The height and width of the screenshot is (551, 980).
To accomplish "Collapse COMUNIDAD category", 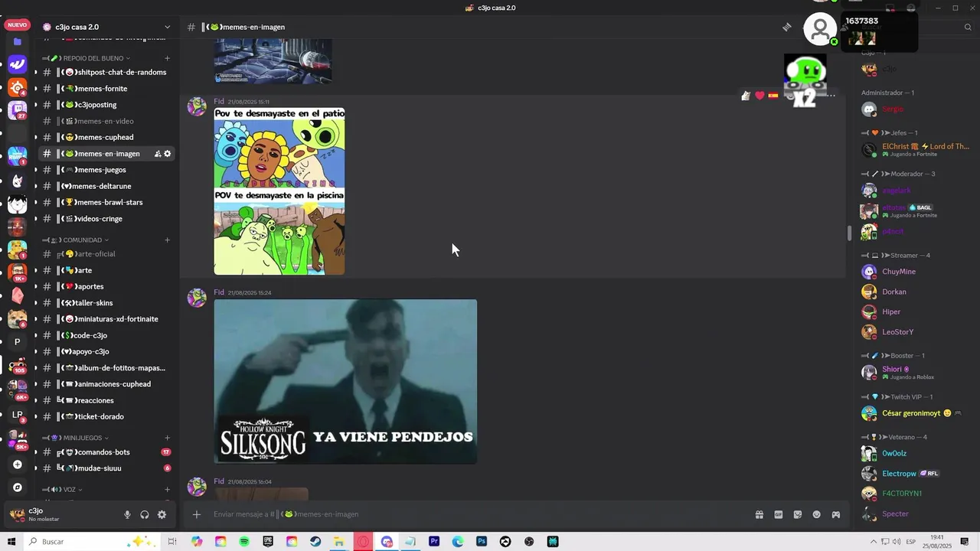I will (x=83, y=240).
